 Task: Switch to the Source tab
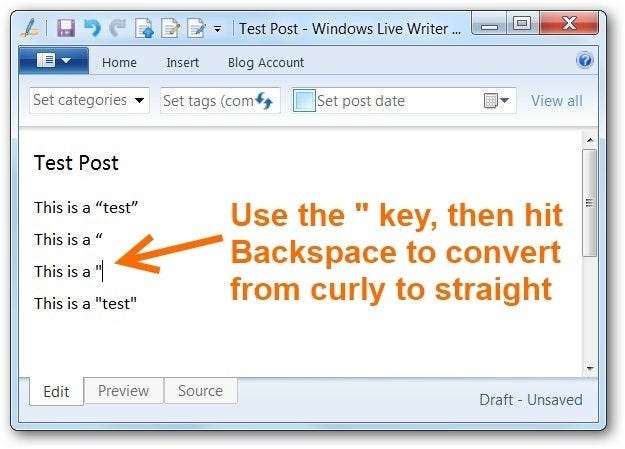pyautogui.click(x=200, y=390)
